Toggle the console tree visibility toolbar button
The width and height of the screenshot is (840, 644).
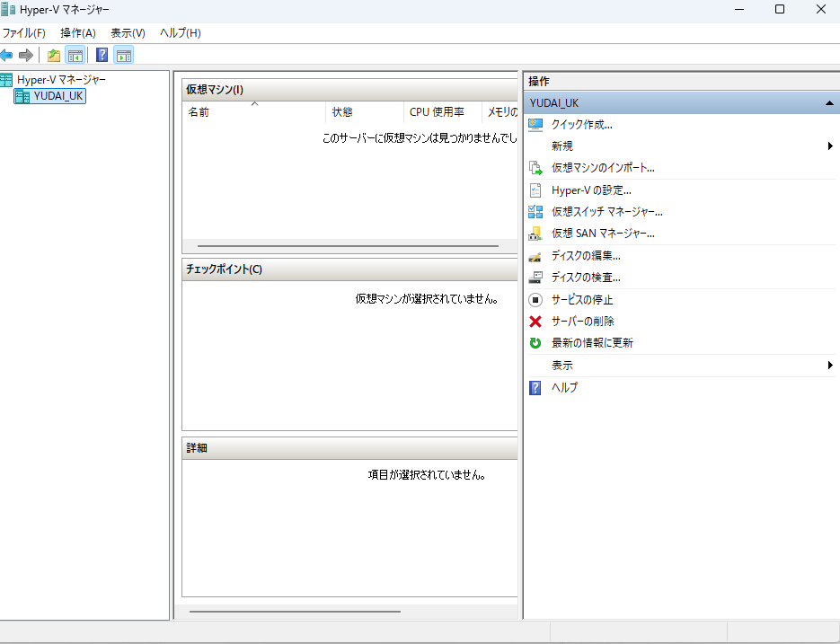tap(75, 54)
